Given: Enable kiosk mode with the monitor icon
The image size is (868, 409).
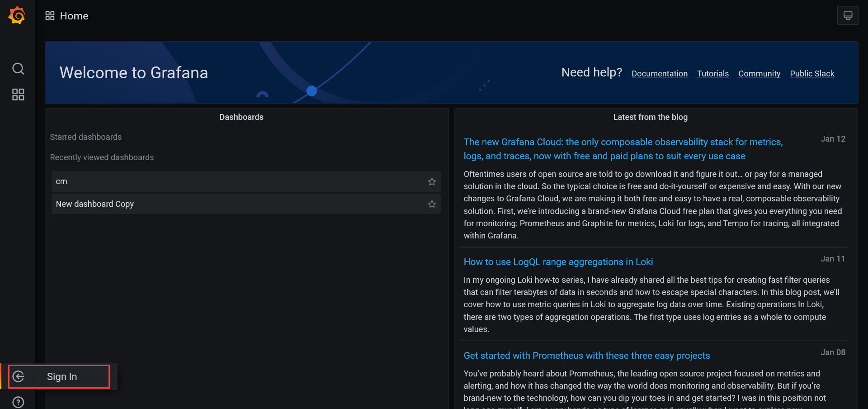Looking at the screenshot, I should click(848, 15).
